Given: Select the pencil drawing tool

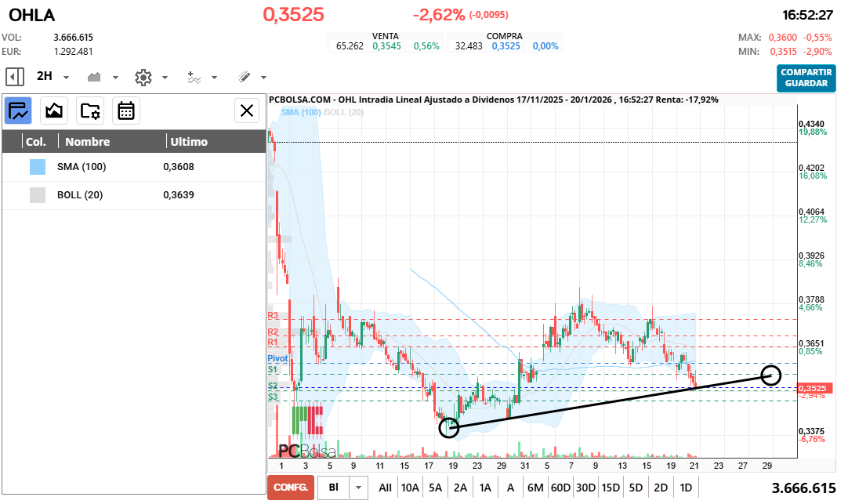Looking at the screenshot, I should pos(244,77).
